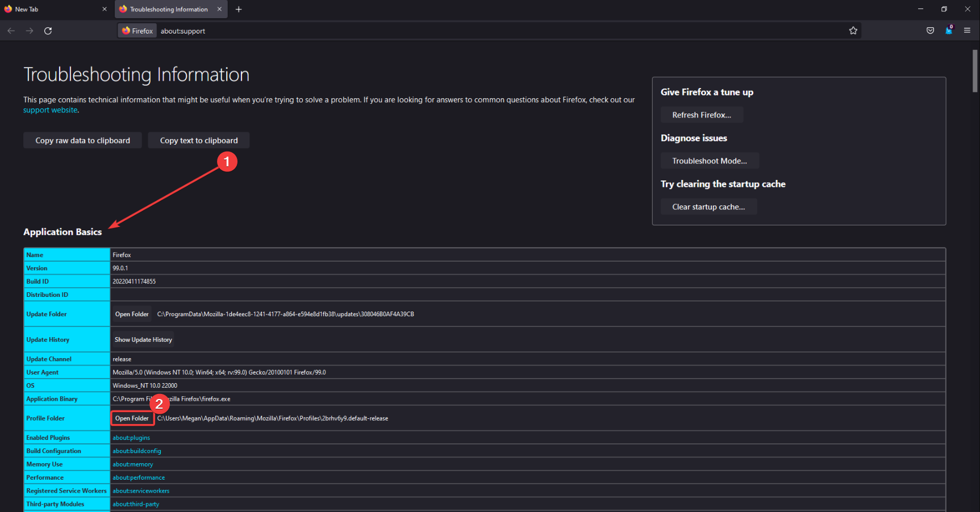The height and width of the screenshot is (512, 980).
Task: Close the Troubleshooting Information tab
Action: tap(219, 9)
